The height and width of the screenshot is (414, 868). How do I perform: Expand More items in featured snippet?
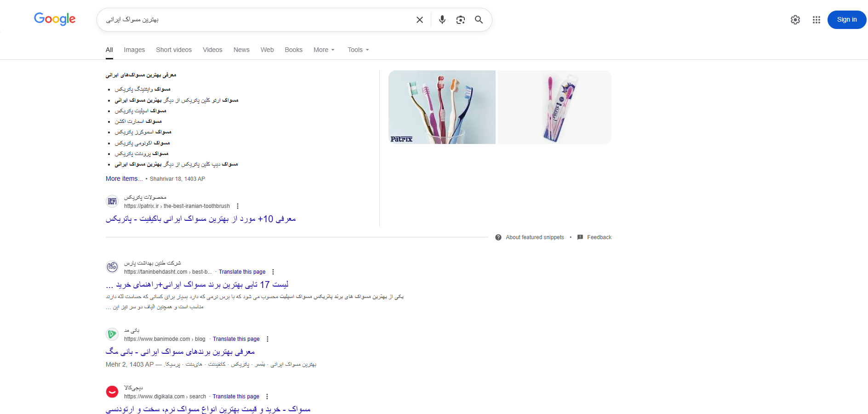point(124,178)
